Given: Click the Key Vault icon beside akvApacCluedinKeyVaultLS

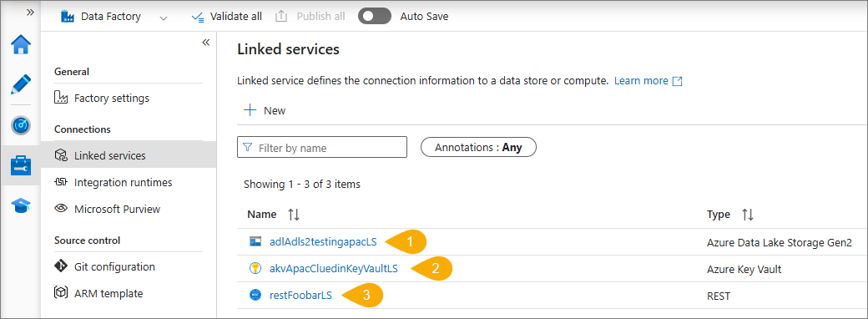Looking at the screenshot, I should click(x=255, y=269).
